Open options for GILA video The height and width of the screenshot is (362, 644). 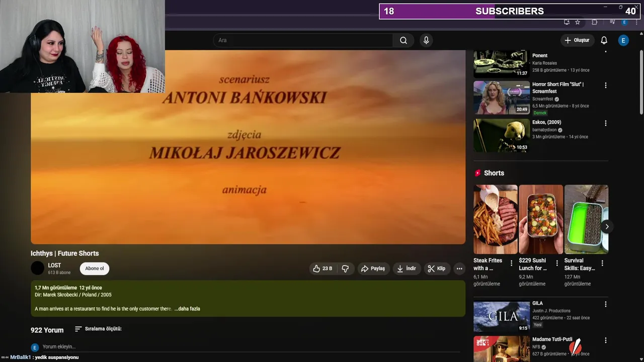click(x=605, y=304)
